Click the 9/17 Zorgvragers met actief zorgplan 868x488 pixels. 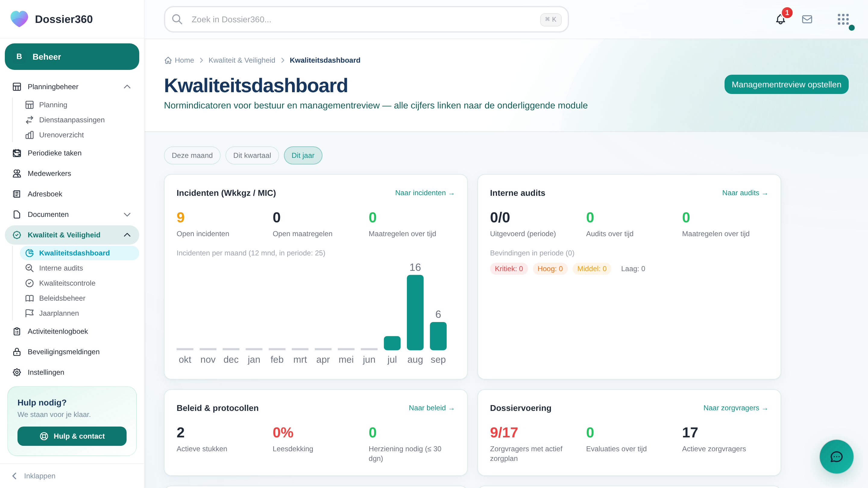504,433
